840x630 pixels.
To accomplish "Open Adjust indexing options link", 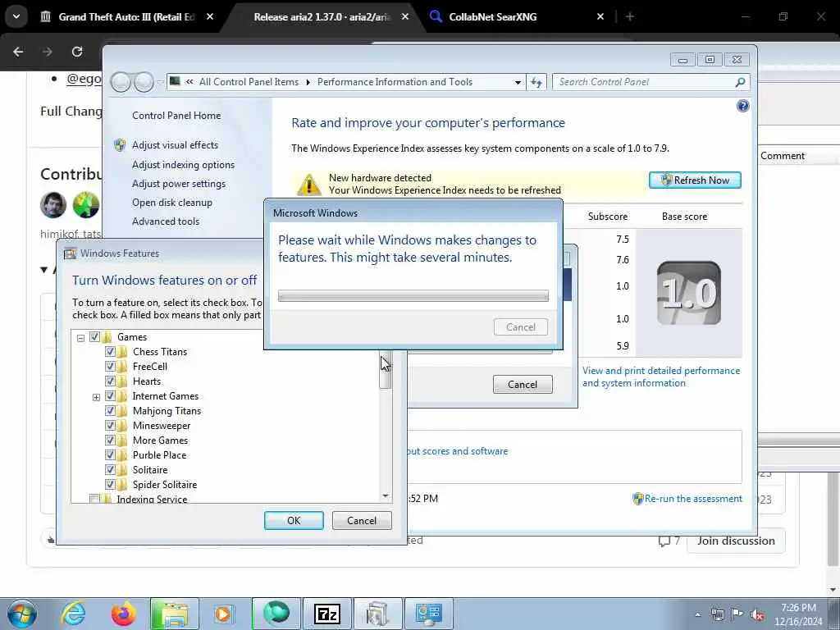I will point(183,164).
